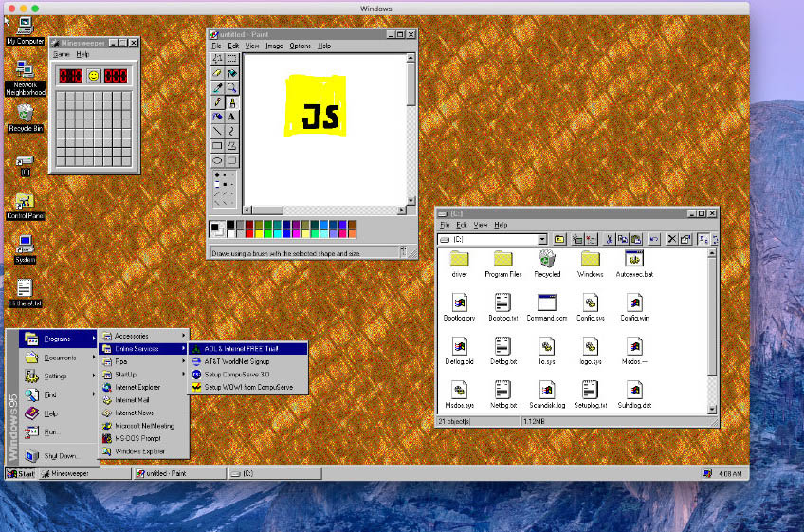Select the Windows folder in C: window
804x532 pixels.
point(590,265)
